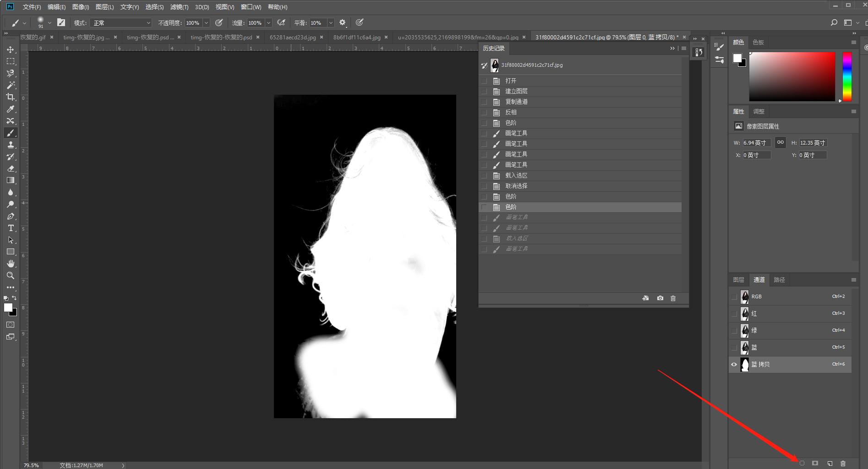Select the Horizontal Type tool
Screen dimensions: 868x469
tap(11, 228)
